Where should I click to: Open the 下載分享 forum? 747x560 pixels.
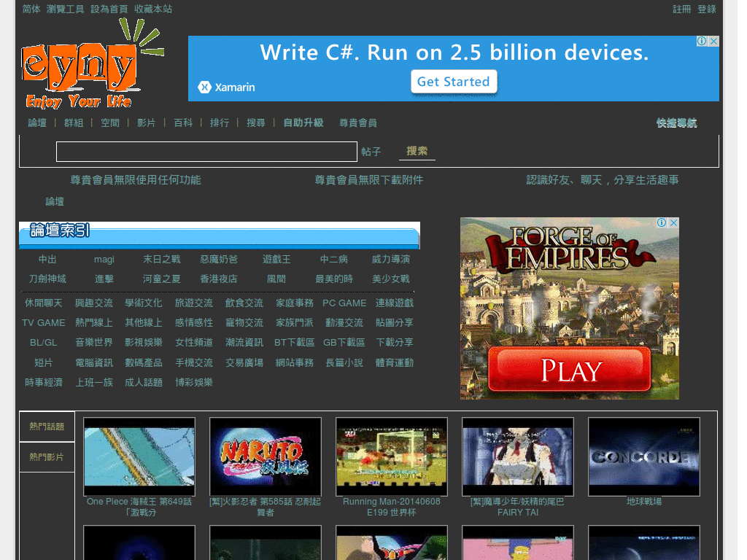[395, 343]
